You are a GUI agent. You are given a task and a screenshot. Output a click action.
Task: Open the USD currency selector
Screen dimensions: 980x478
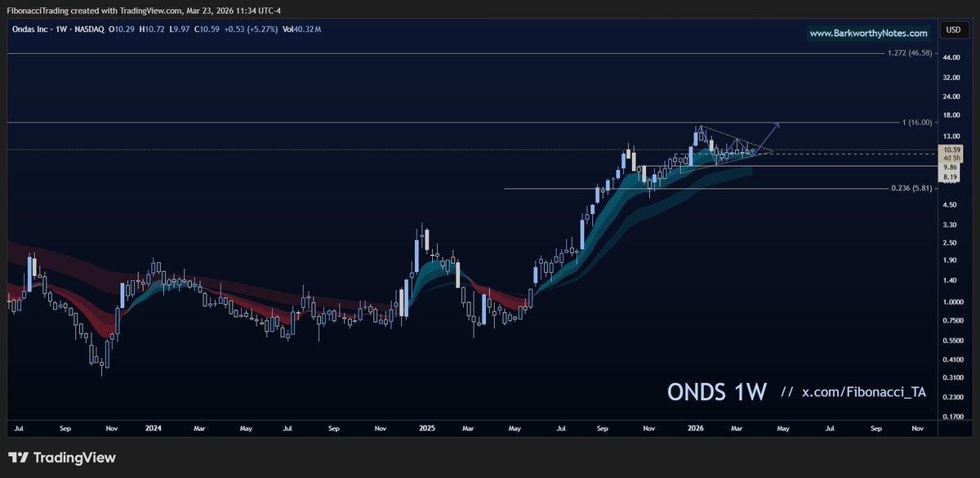click(952, 31)
